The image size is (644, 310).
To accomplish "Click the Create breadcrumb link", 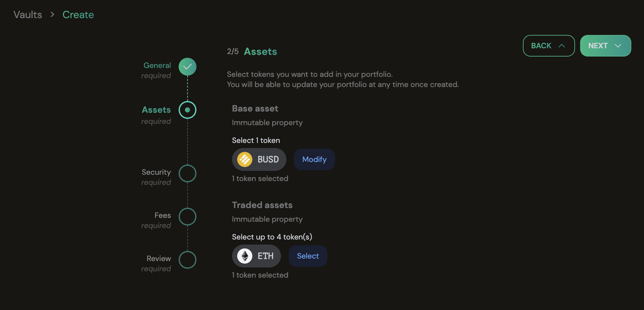I will coord(78,15).
